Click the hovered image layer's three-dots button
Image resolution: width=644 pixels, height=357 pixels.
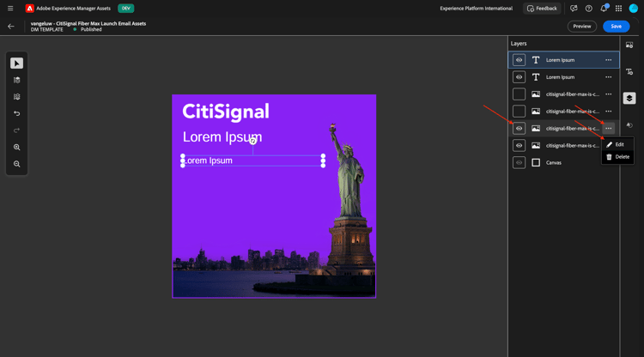[x=608, y=129]
